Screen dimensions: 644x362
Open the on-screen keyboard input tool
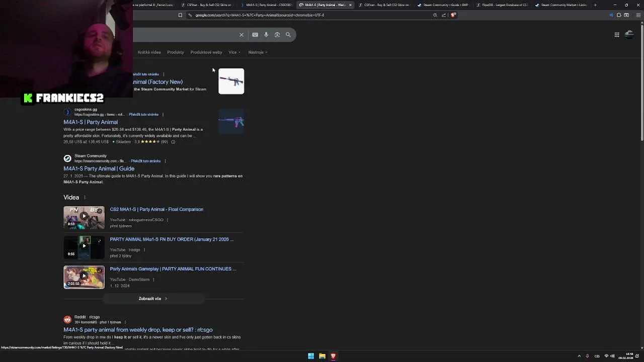(x=255, y=35)
